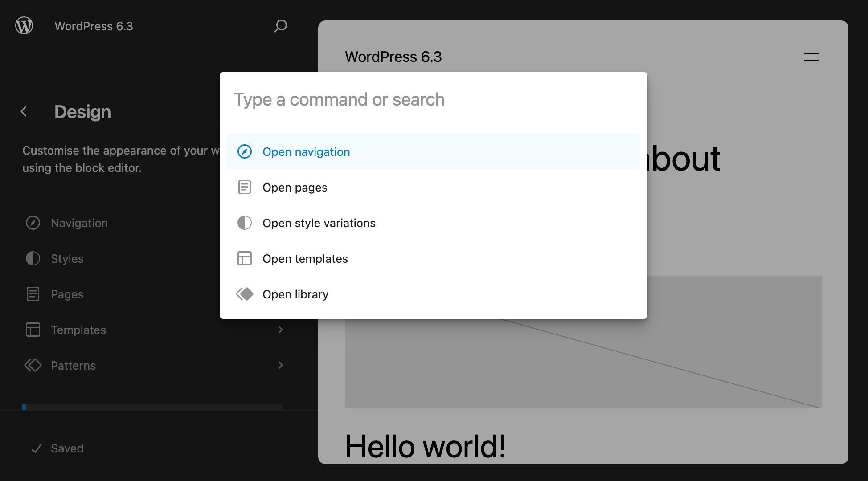Image resolution: width=868 pixels, height=481 pixels.
Task: Select the Navigation compass icon
Action: (33, 223)
